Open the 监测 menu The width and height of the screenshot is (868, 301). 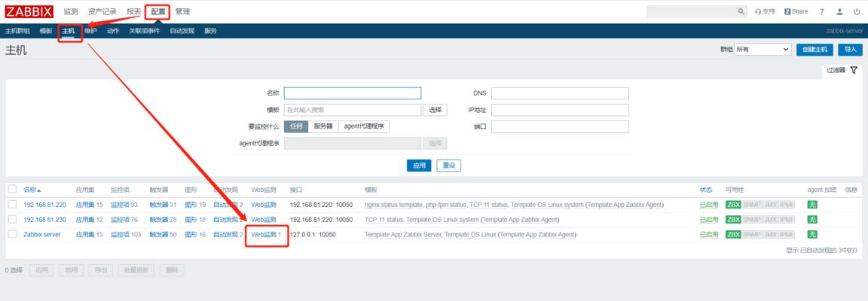pyautogui.click(x=71, y=11)
